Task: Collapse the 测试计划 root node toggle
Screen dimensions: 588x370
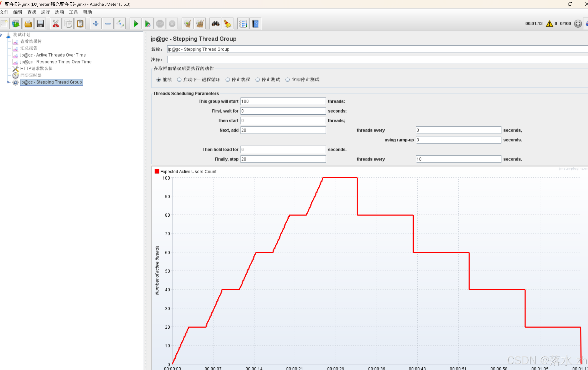Action: pyautogui.click(x=1, y=35)
